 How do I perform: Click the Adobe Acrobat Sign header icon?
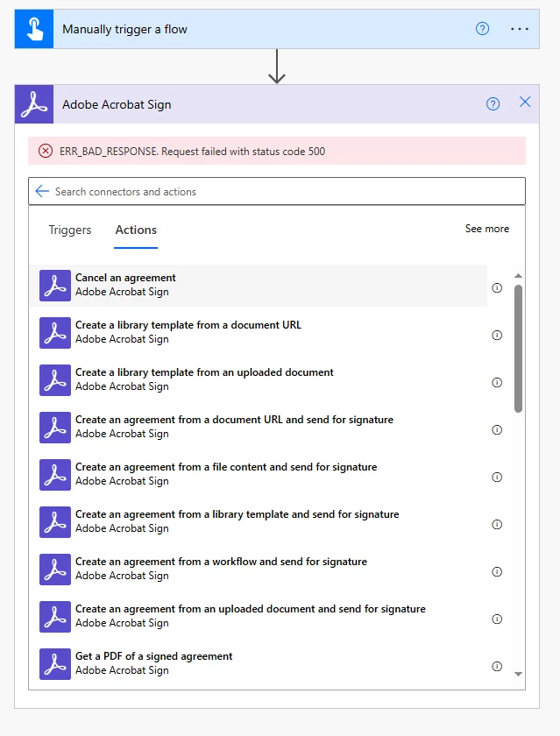pyautogui.click(x=34, y=104)
